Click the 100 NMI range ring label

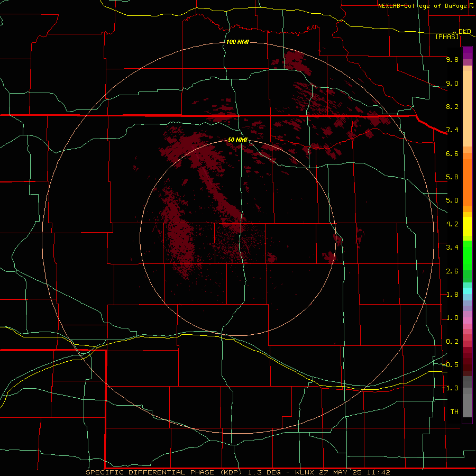pyautogui.click(x=237, y=42)
